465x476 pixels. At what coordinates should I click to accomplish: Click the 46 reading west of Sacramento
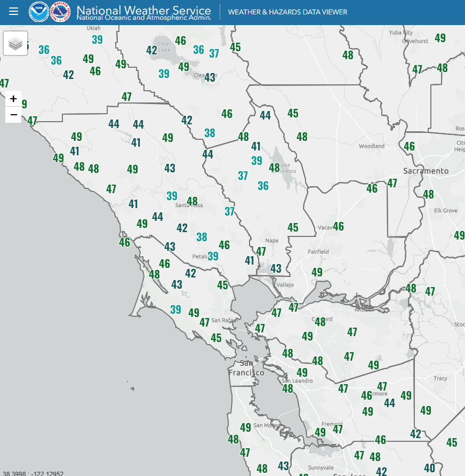[409, 146]
